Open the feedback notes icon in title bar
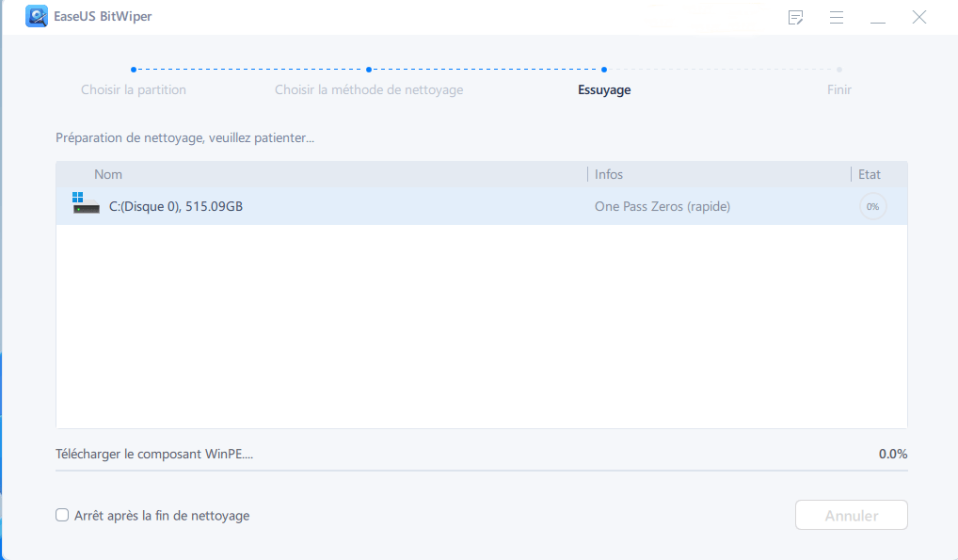The height and width of the screenshot is (560, 958). (x=795, y=16)
